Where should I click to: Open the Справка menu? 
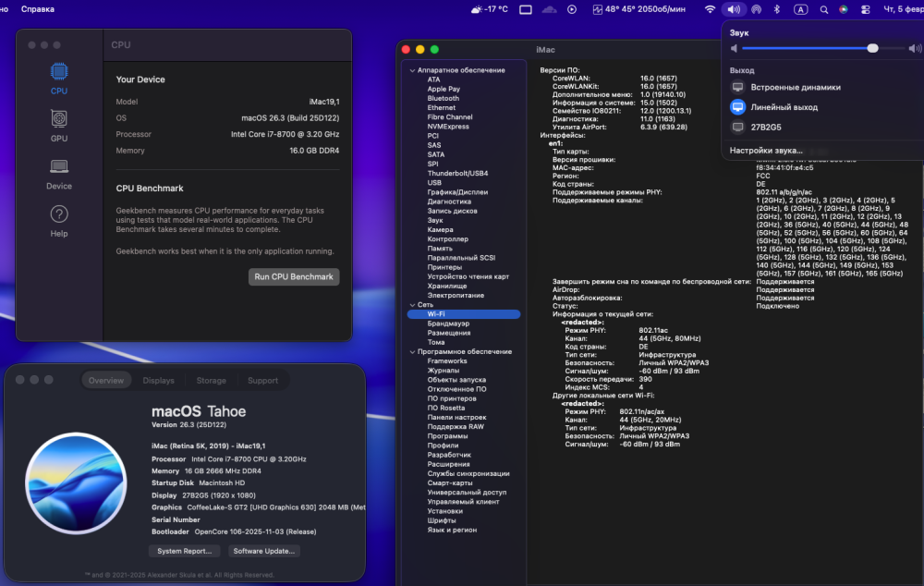pos(38,9)
